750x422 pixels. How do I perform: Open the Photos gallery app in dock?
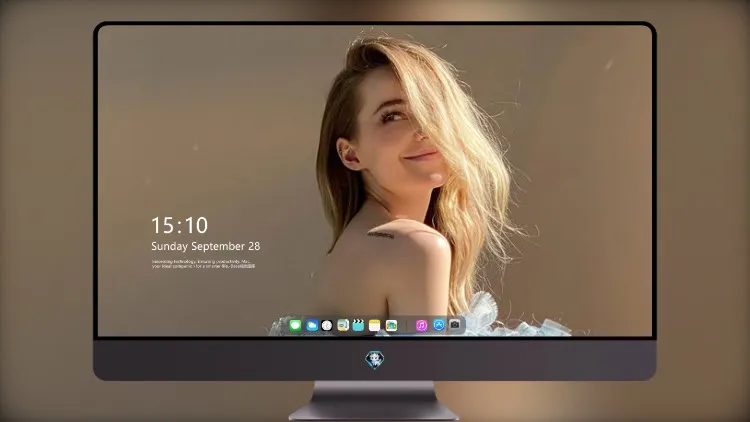(x=391, y=325)
